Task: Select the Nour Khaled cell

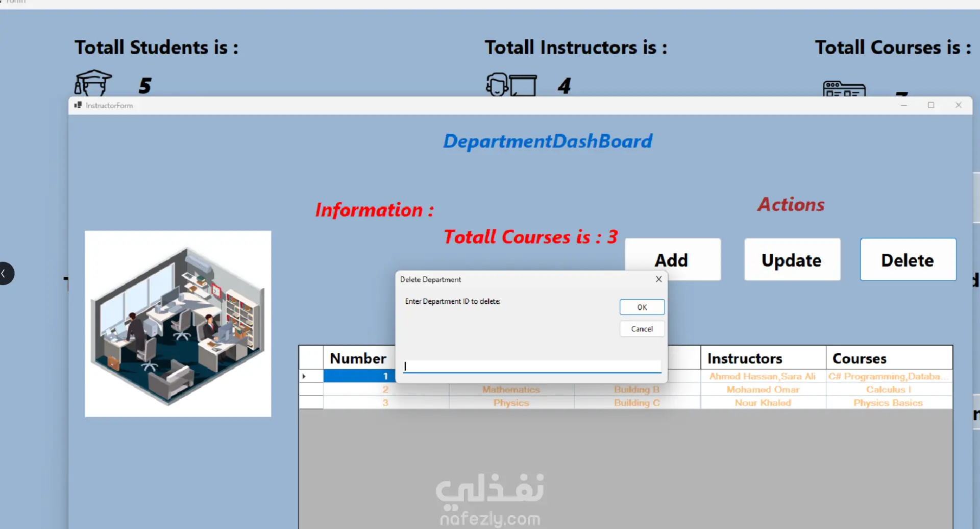Action: click(763, 403)
